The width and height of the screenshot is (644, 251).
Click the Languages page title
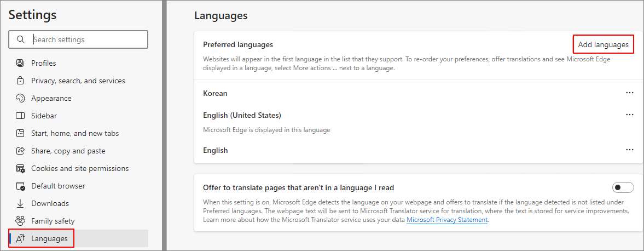221,16
